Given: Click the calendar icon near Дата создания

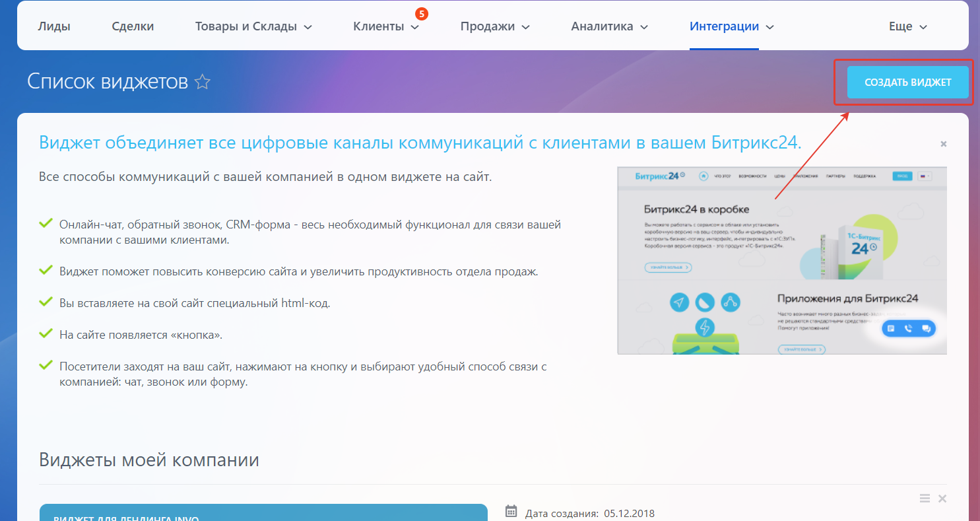Looking at the screenshot, I should [511, 511].
